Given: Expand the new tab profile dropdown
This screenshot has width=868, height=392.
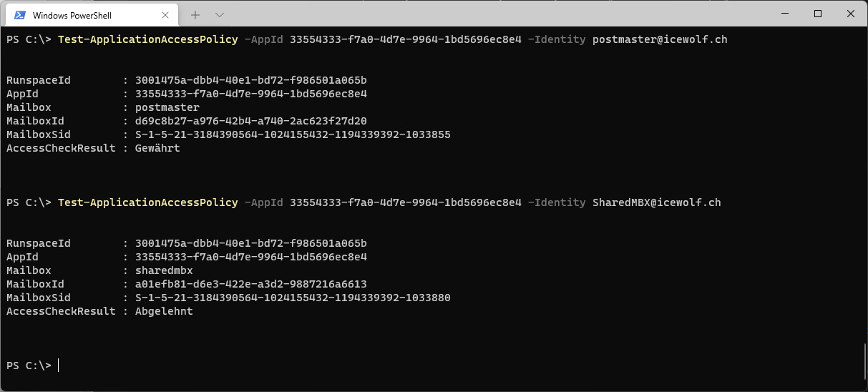Looking at the screenshot, I should (220, 15).
